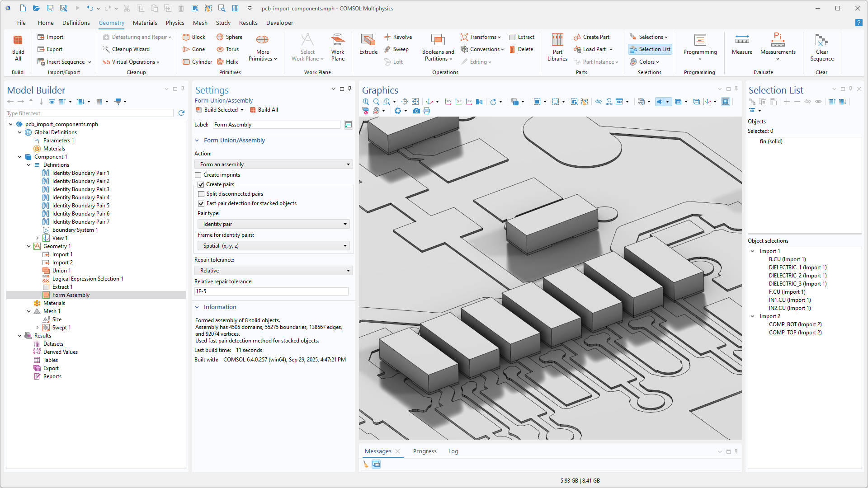Toggle Split disconnected pairs checkbox
This screenshot has height=488, width=868.
(x=201, y=194)
